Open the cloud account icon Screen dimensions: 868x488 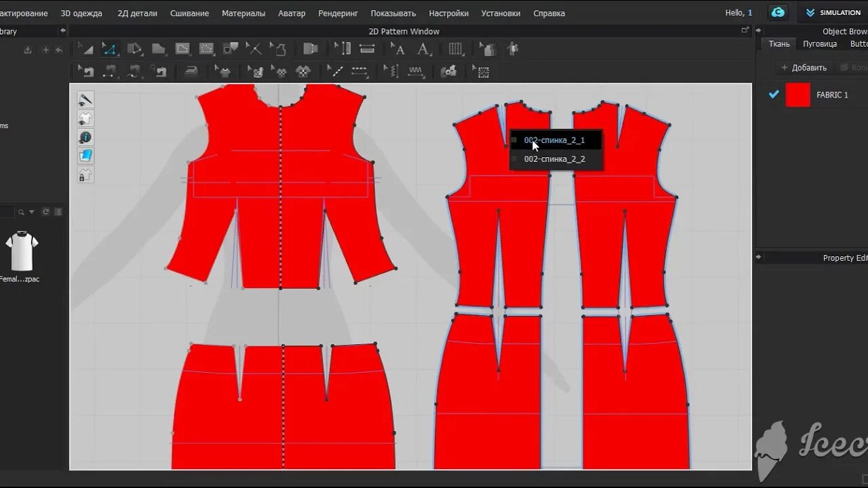point(778,12)
